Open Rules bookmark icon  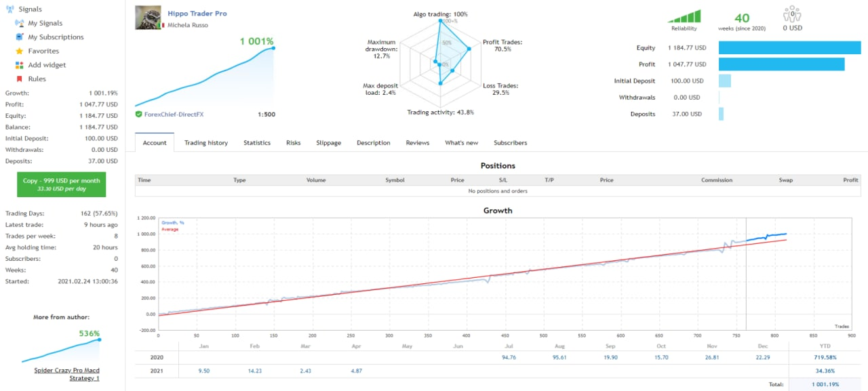click(19, 79)
